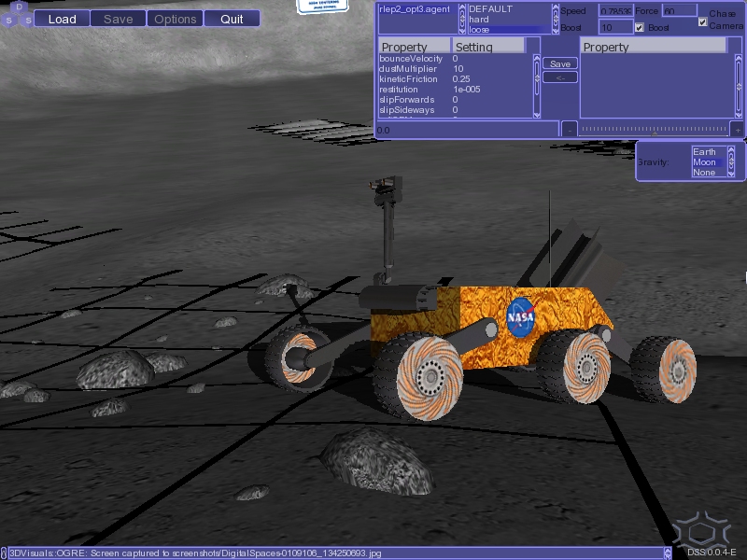Click the up arrow of the right Property panel scrollbar
The height and width of the screenshot is (560, 747).
coord(739,58)
